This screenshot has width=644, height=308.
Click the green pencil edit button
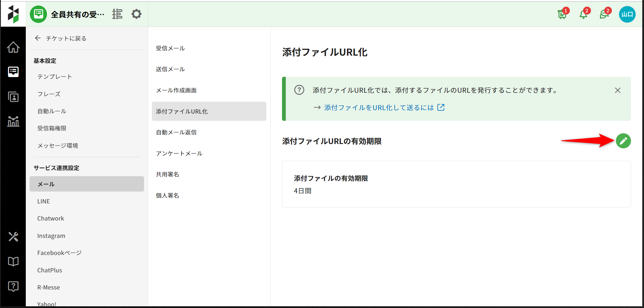click(x=623, y=141)
